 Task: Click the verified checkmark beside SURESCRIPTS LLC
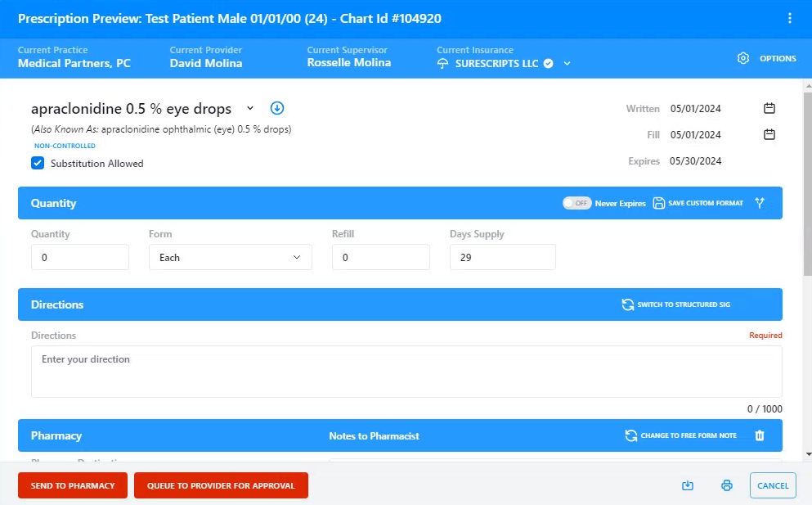pyautogui.click(x=549, y=63)
